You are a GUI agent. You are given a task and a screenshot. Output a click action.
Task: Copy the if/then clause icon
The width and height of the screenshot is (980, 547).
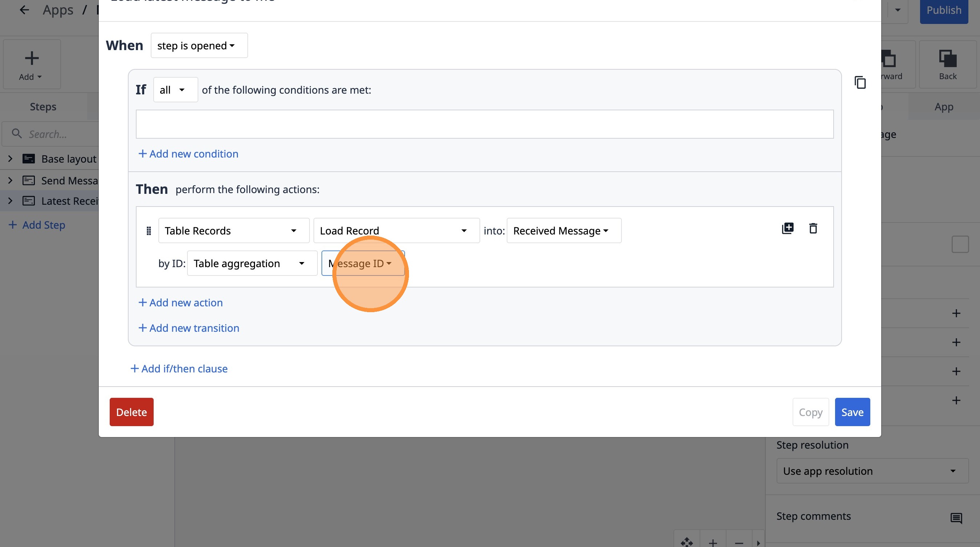[860, 82]
